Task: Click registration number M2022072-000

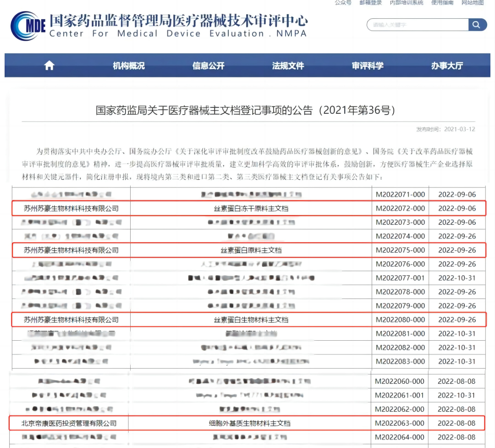Action: pos(400,209)
